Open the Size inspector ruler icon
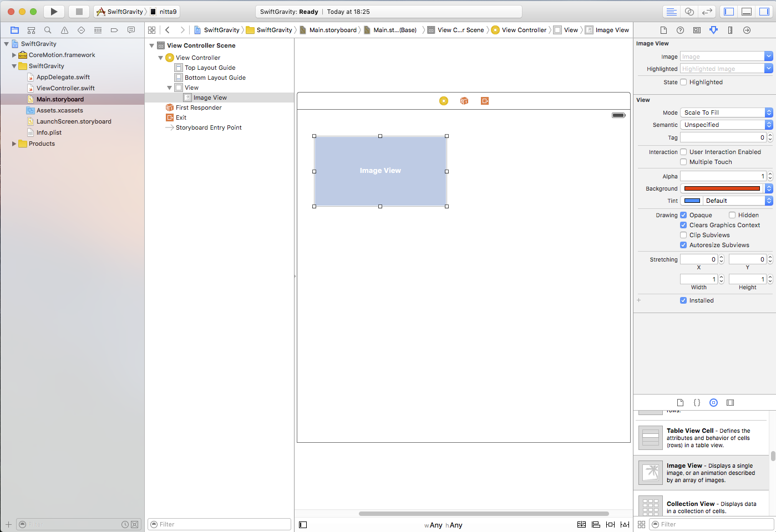The width and height of the screenshot is (776, 532). [x=730, y=30]
